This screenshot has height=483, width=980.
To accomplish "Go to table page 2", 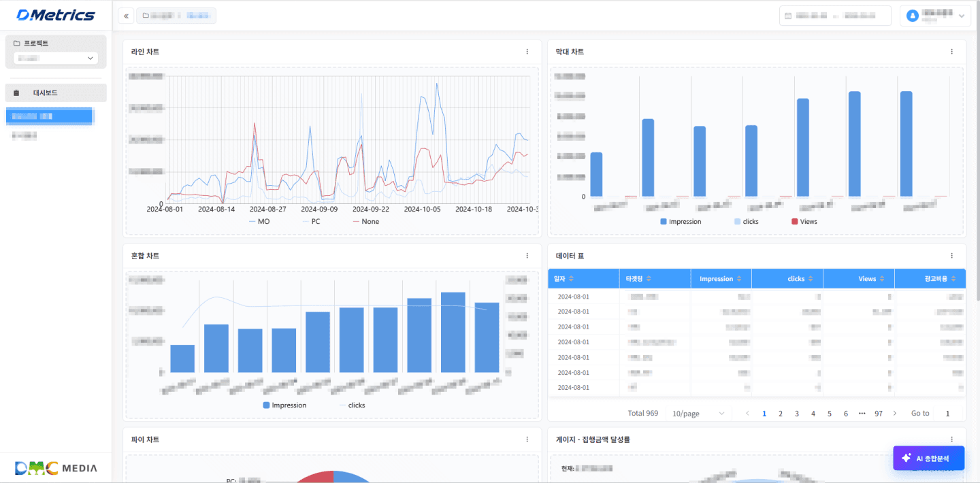I will click(x=781, y=414).
